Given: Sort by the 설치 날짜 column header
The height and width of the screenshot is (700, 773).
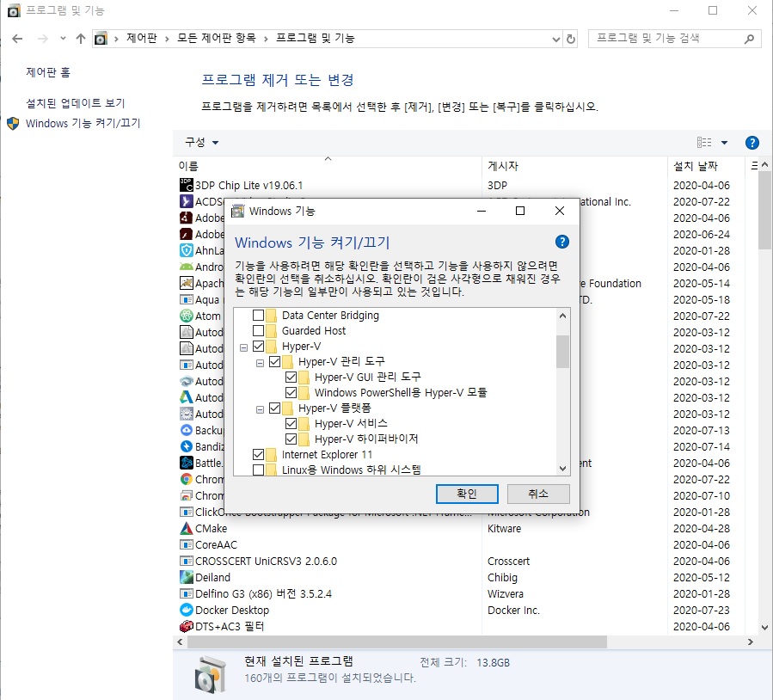Looking at the screenshot, I should pos(705,166).
